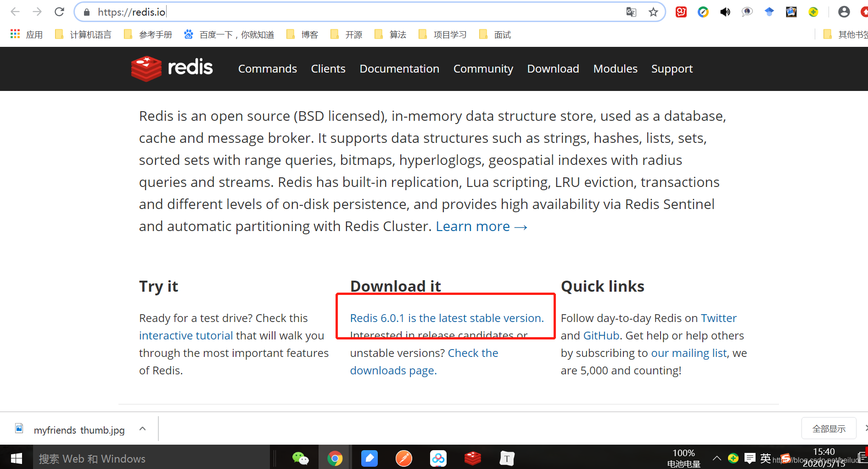The width and height of the screenshot is (868, 469).
Task: Open the 其他书签 bookmark folder
Action: (x=845, y=34)
